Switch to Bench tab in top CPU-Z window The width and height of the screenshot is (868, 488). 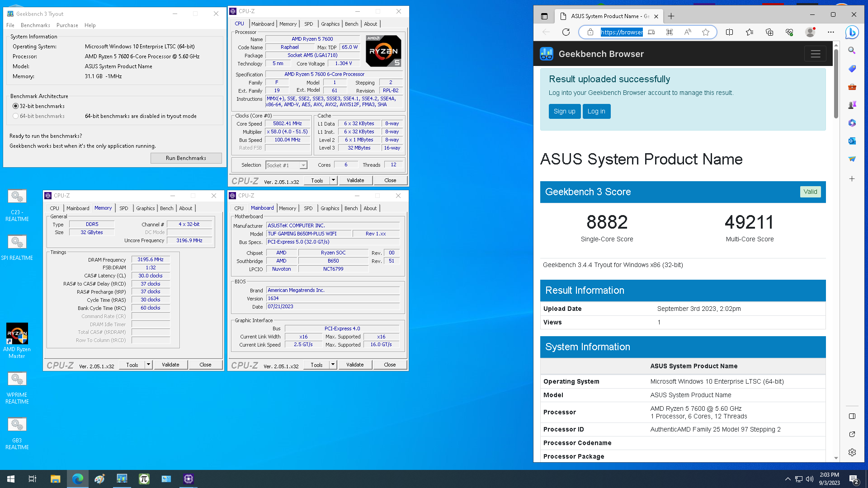click(x=352, y=24)
